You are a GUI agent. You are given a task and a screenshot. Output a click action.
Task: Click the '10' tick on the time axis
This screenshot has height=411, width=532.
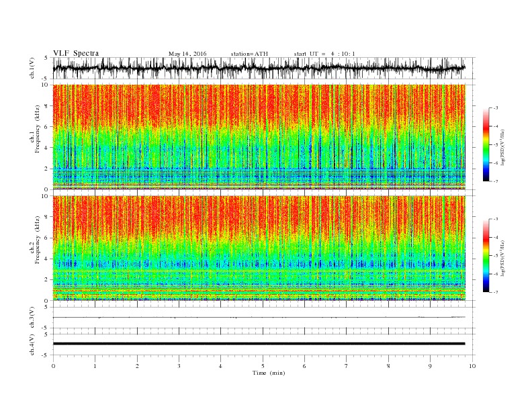(x=472, y=366)
